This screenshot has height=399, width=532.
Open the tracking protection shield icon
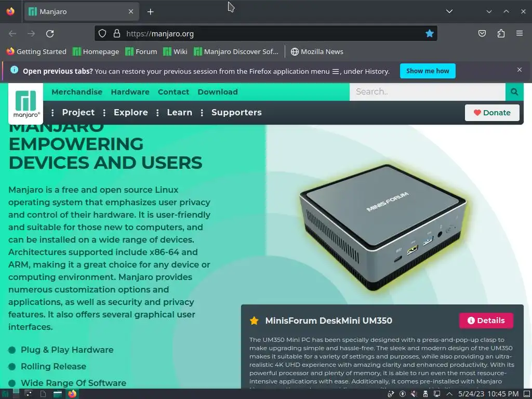click(x=102, y=34)
